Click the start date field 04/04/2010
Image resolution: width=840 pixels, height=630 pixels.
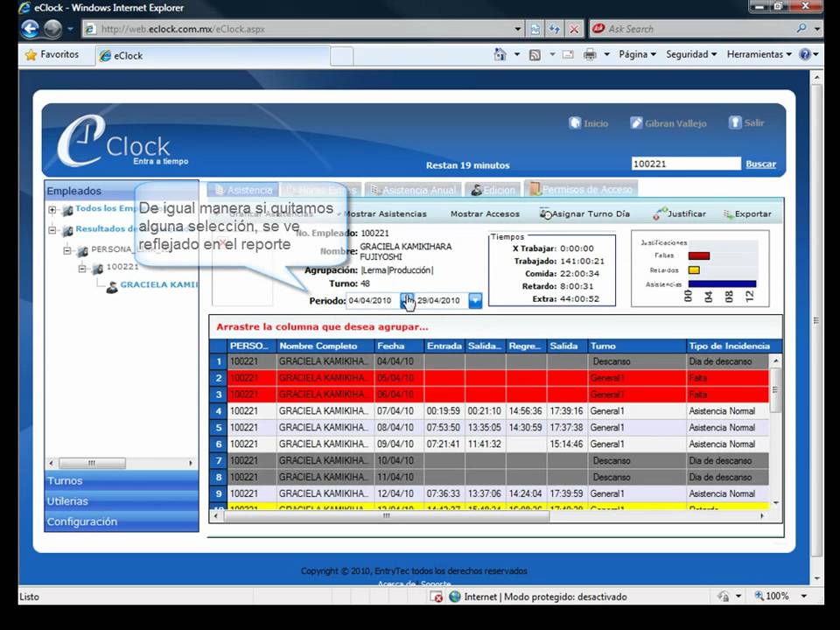pos(374,300)
